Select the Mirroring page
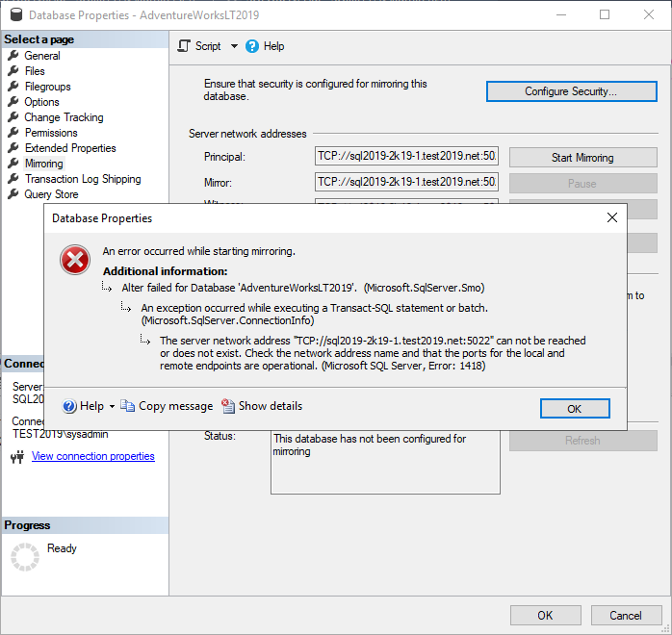 43,164
